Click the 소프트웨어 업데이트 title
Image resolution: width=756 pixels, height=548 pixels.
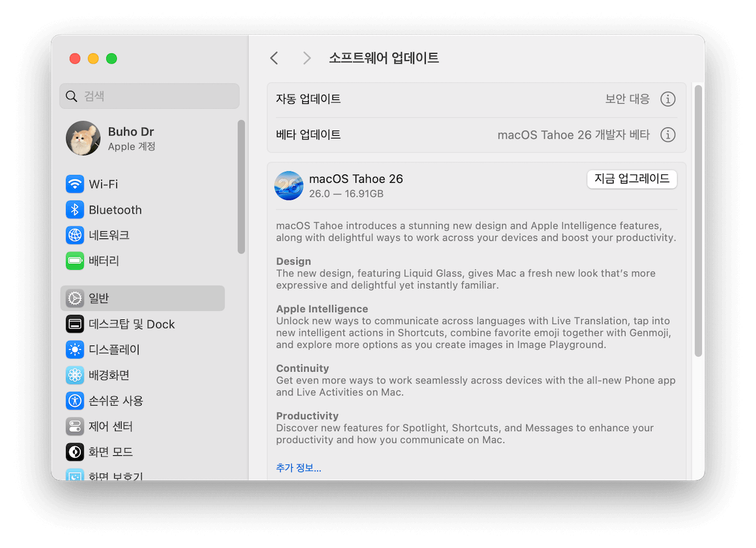point(384,58)
